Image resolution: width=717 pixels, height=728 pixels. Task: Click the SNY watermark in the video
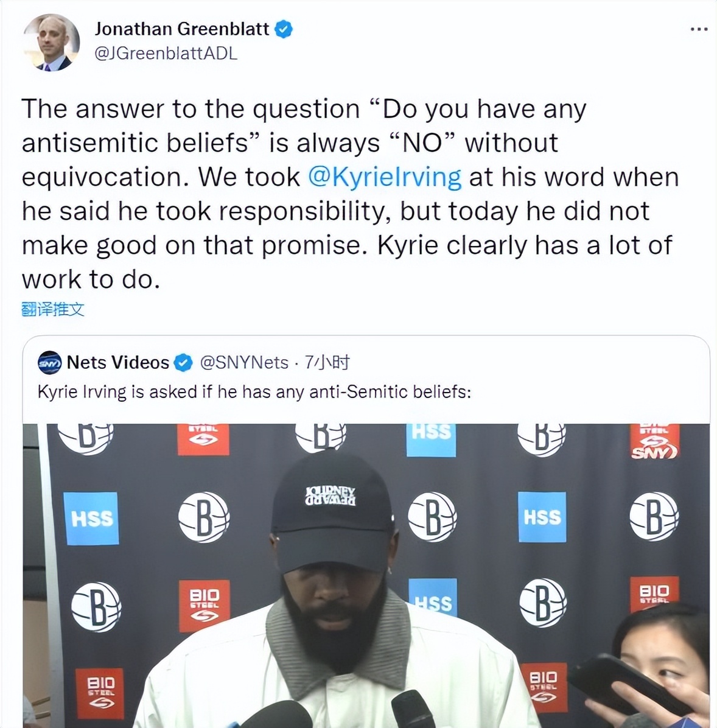point(654,452)
